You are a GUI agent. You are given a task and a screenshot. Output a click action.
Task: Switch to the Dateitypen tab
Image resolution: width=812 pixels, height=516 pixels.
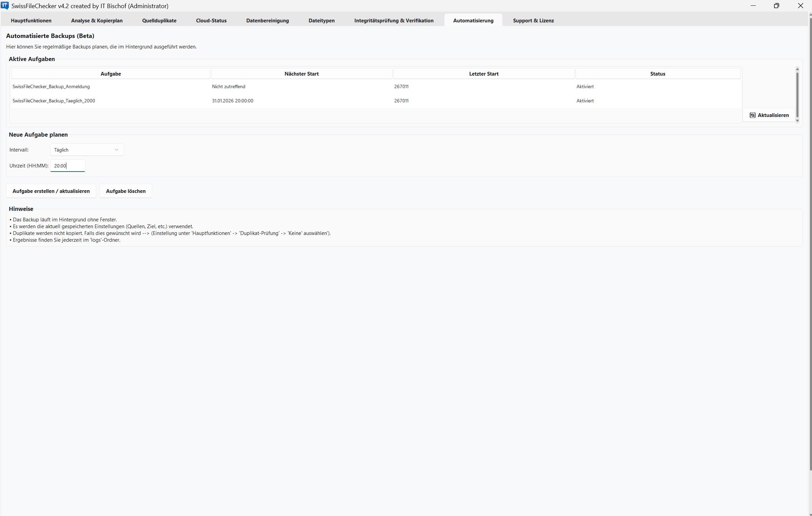(321, 21)
